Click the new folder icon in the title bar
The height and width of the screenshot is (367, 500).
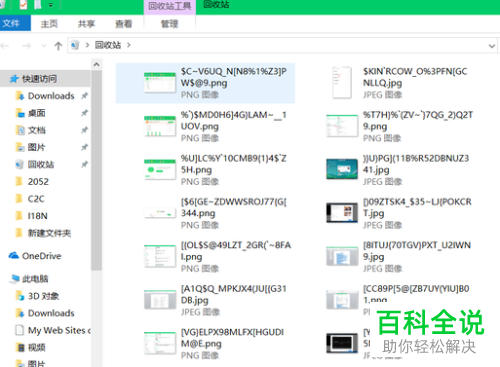pyautogui.click(x=38, y=5)
